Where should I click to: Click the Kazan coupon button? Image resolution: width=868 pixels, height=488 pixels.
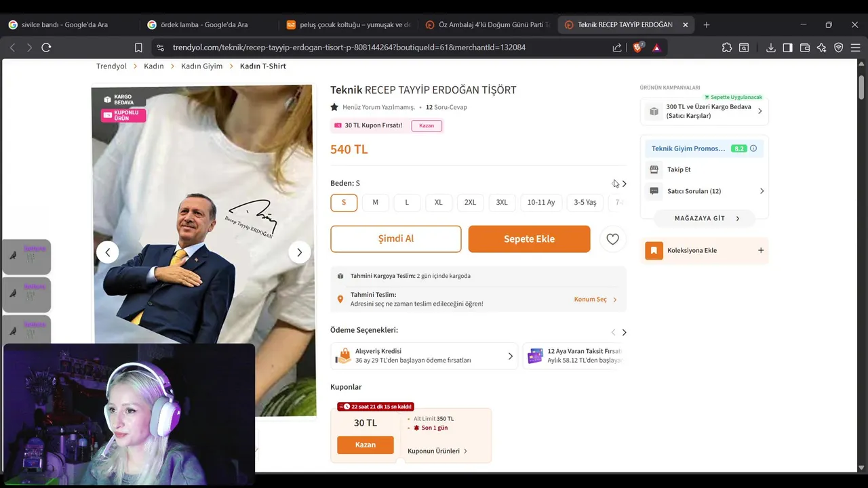(365, 445)
